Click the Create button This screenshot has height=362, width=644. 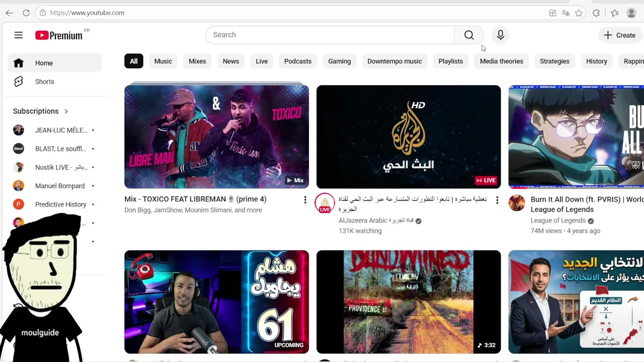(x=620, y=35)
